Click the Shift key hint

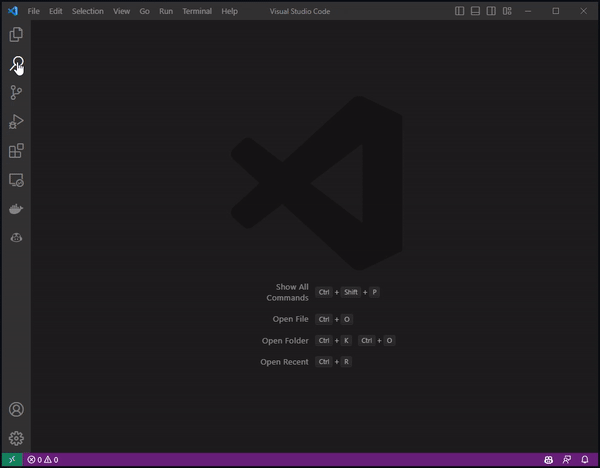click(351, 292)
